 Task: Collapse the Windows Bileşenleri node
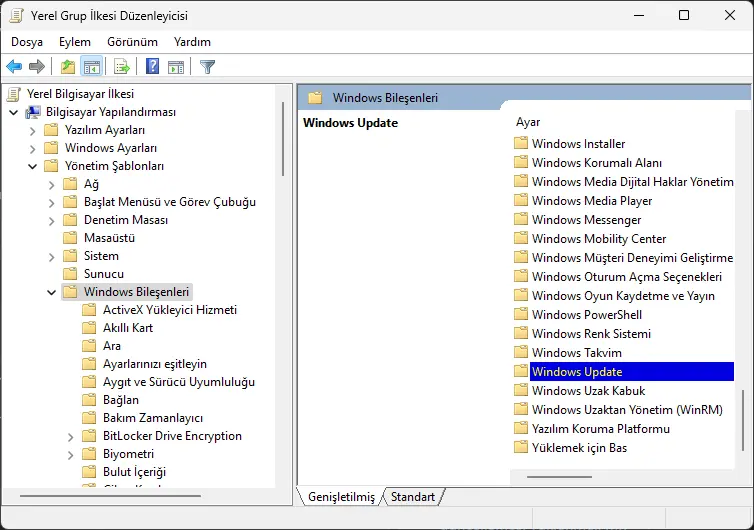tap(51, 292)
